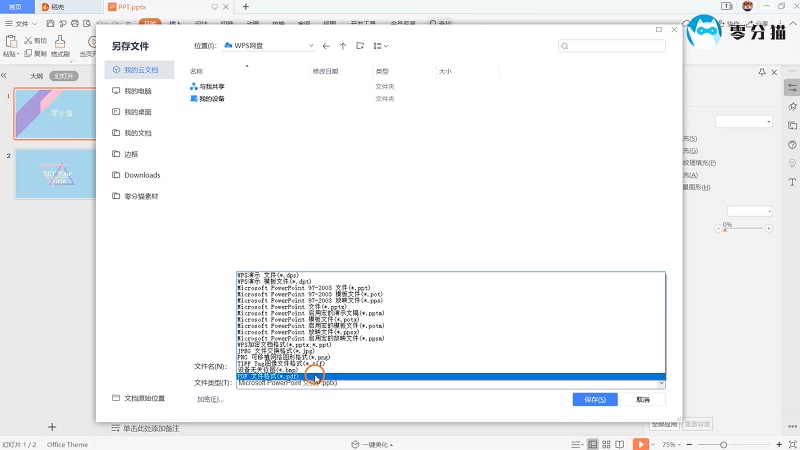Click the Print Preview icon in the quick toolbar
Image resolution: width=800 pixels, height=450 pixels.
tap(87, 23)
